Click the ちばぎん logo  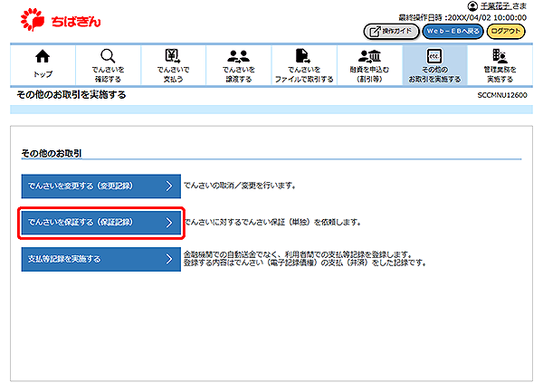[54, 18]
